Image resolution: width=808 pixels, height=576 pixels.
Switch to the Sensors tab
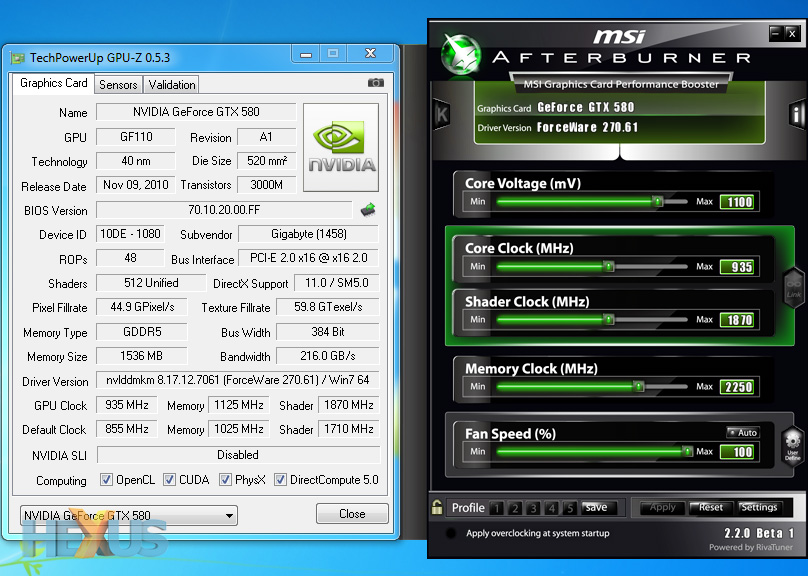[x=118, y=84]
